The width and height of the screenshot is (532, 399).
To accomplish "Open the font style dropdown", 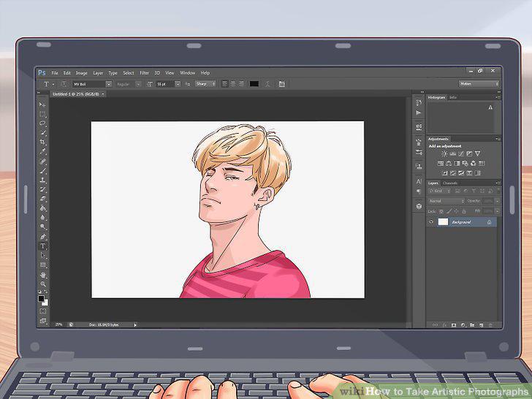I will (x=138, y=84).
